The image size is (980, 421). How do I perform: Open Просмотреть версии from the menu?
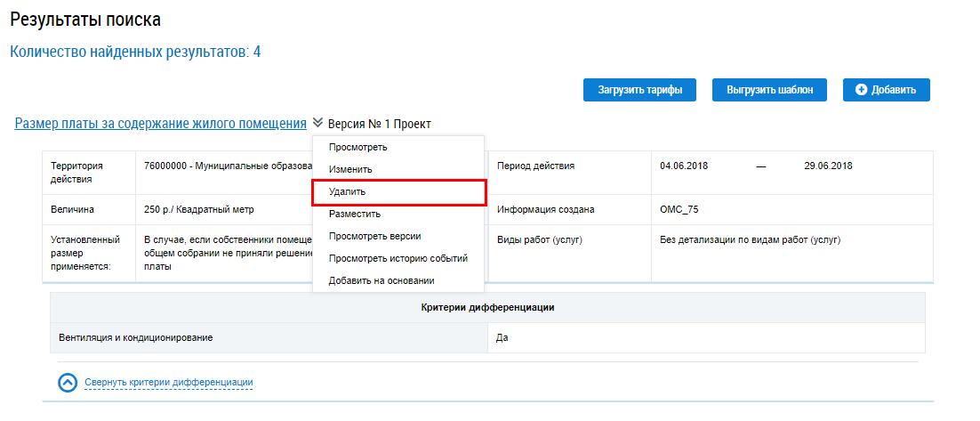click(x=374, y=236)
